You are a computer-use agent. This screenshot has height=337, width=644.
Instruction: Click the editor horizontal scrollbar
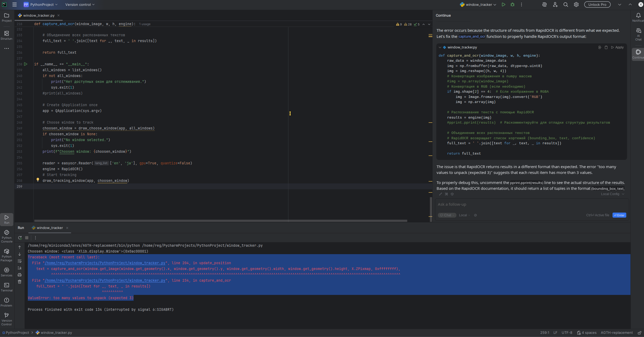tap(221, 221)
